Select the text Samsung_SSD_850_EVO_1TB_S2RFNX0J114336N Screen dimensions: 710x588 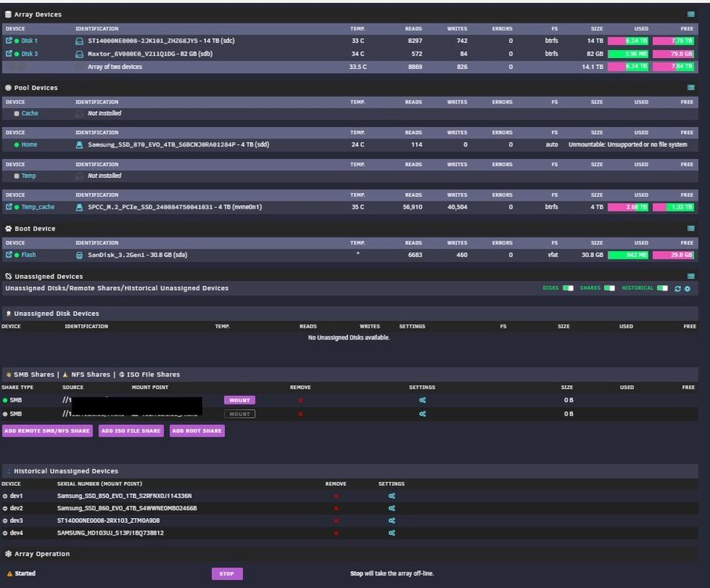tap(125, 496)
